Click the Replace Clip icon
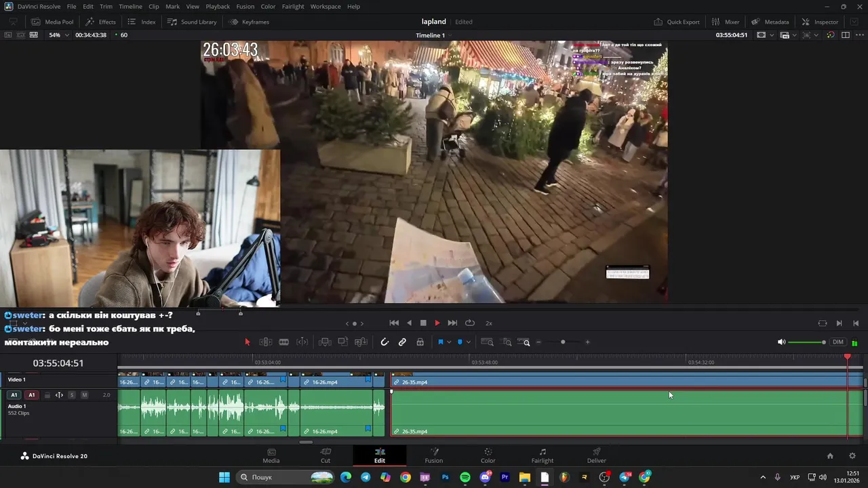This screenshot has width=868, height=488. 361,342
